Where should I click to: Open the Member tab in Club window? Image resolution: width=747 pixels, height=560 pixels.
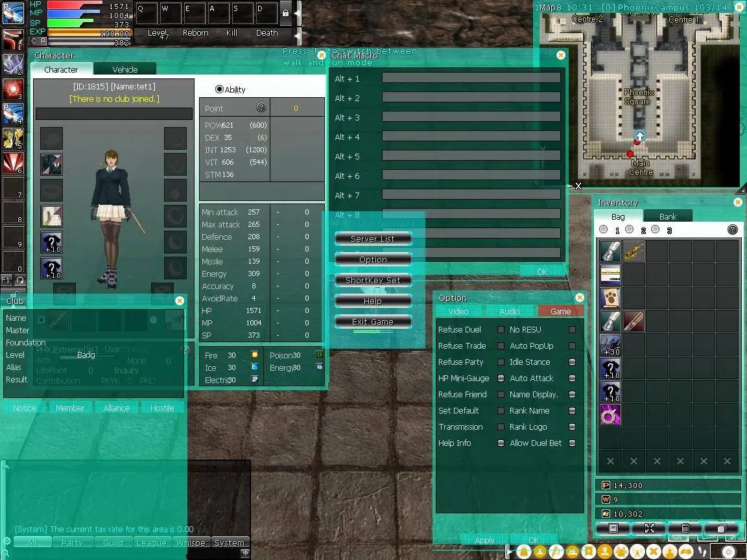70,408
